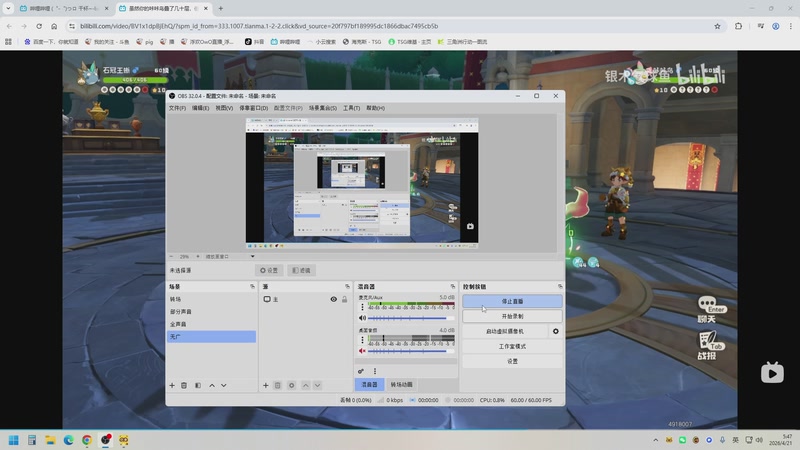Click the add scene plus icon
Viewport: 800px width, 450px height.
pos(172,385)
